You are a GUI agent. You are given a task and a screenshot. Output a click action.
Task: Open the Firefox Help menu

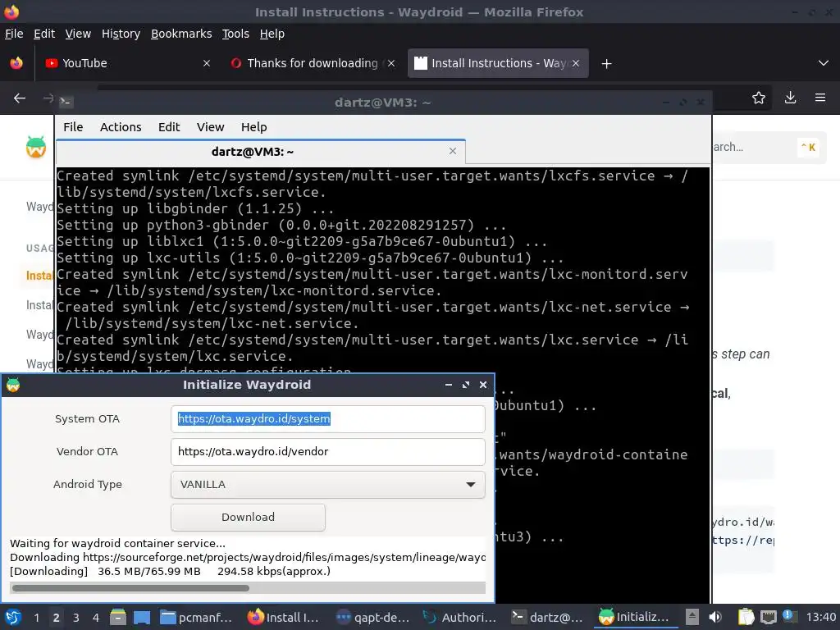[272, 34]
